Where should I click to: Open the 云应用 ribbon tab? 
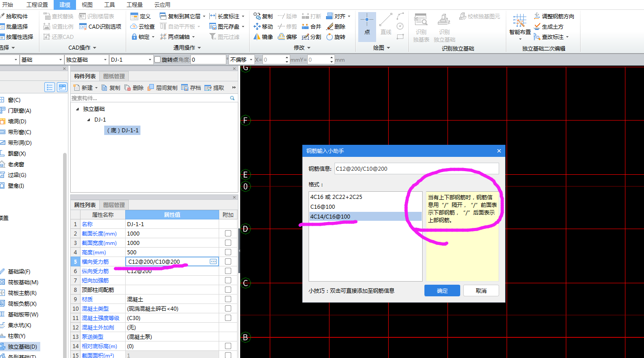[162, 5]
